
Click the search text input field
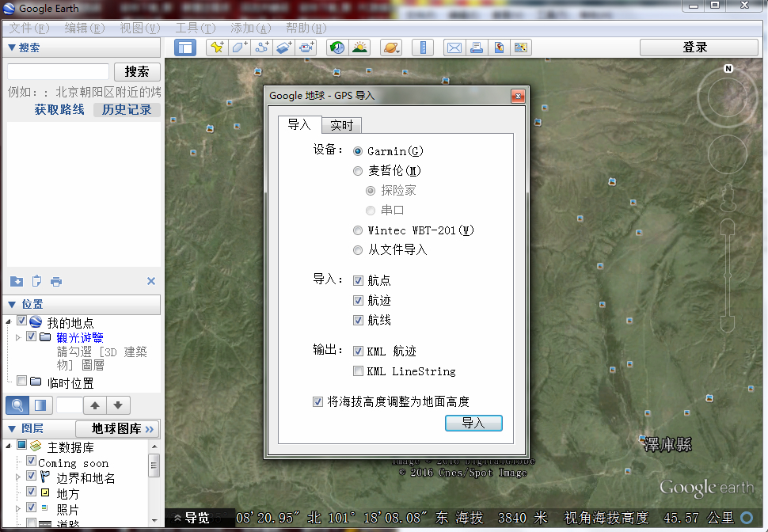click(x=58, y=72)
